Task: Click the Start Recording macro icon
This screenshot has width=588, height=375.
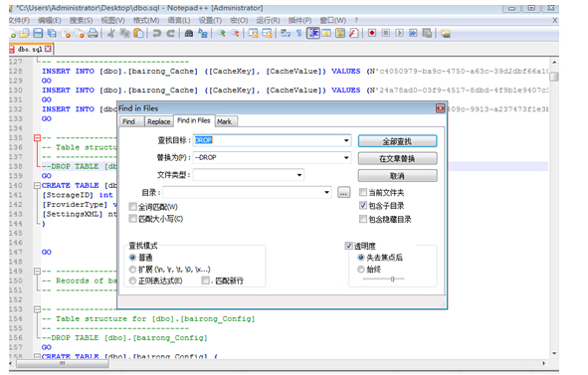Action: (372, 34)
